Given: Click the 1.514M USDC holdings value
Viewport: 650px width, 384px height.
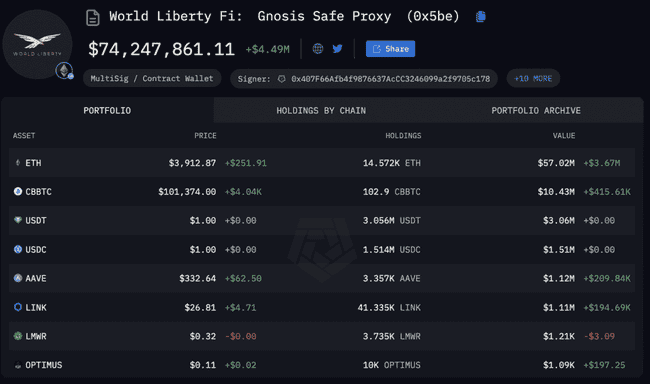Looking at the screenshot, I should click(x=392, y=250).
